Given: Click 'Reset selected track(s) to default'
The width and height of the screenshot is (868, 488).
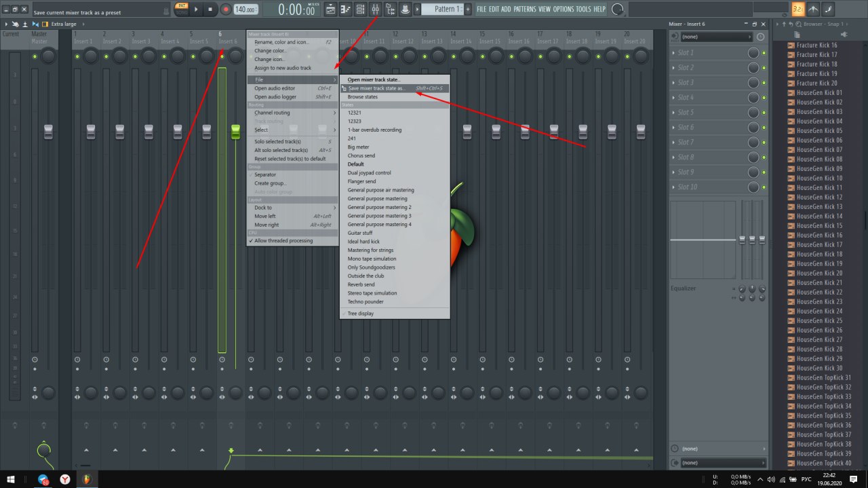Looking at the screenshot, I should pyautogui.click(x=292, y=159).
